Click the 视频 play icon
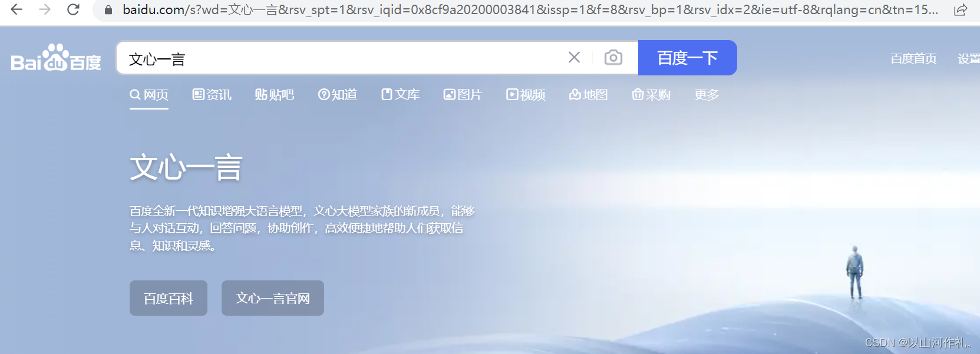Image resolution: width=980 pixels, height=354 pixels. (x=512, y=94)
